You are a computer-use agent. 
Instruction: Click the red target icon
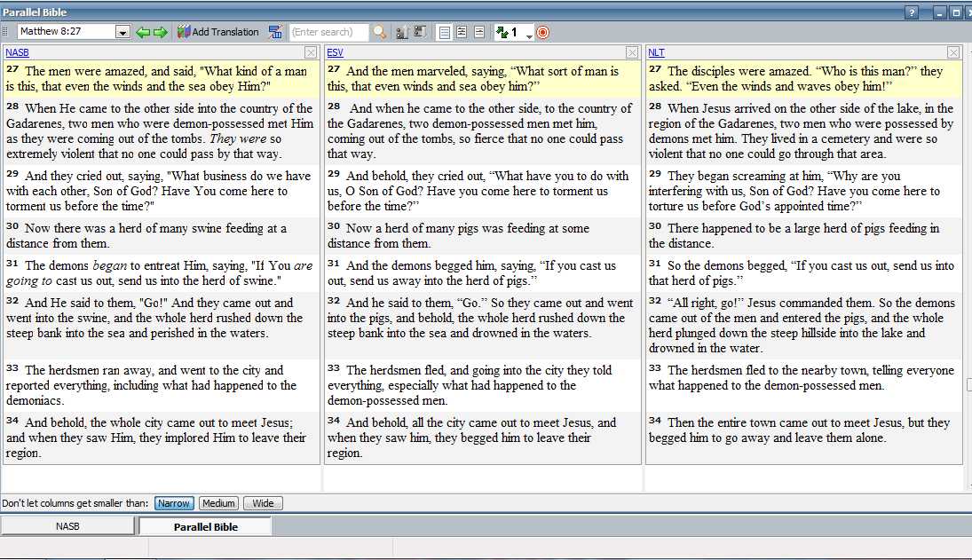[542, 32]
